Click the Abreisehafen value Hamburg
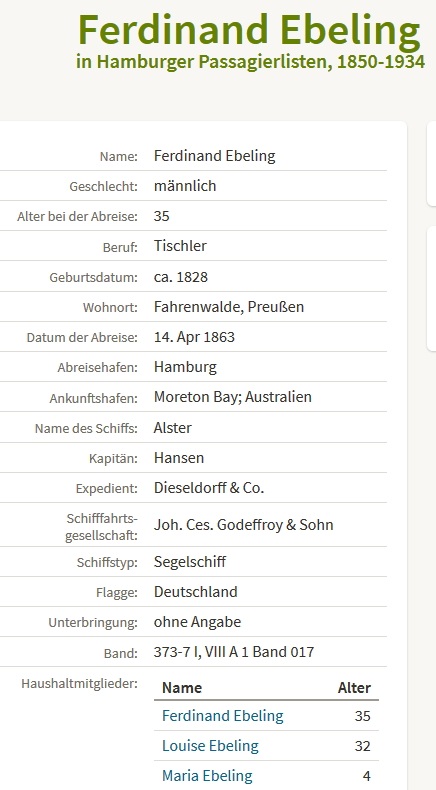Viewport: 436px width, 790px height. coord(185,367)
